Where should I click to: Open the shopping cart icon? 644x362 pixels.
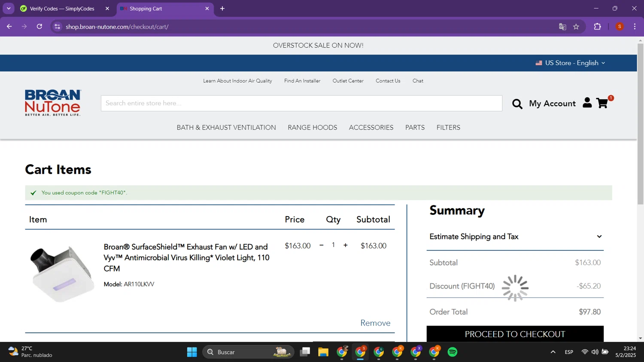[602, 103]
